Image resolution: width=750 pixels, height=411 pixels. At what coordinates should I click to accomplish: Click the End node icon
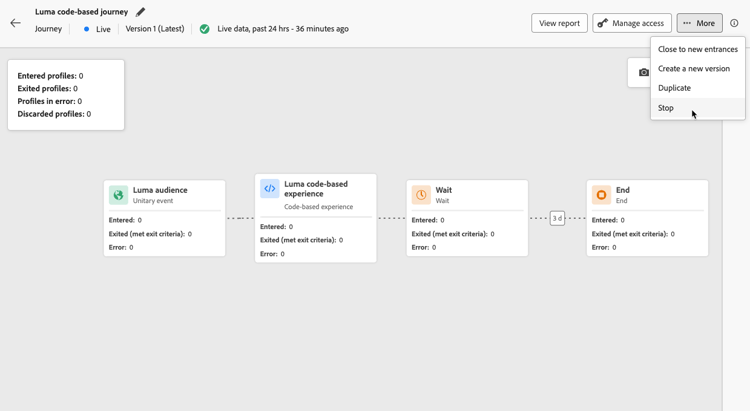[601, 195]
